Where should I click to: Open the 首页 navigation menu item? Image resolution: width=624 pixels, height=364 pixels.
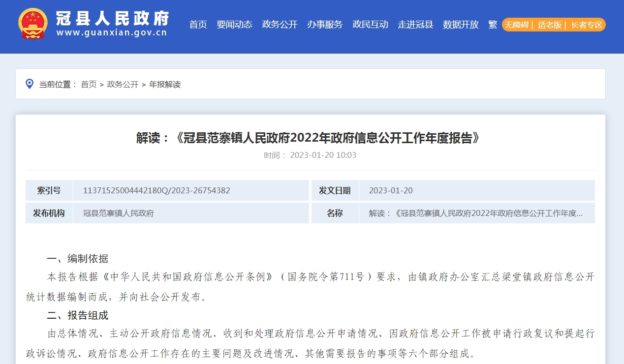coord(198,25)
